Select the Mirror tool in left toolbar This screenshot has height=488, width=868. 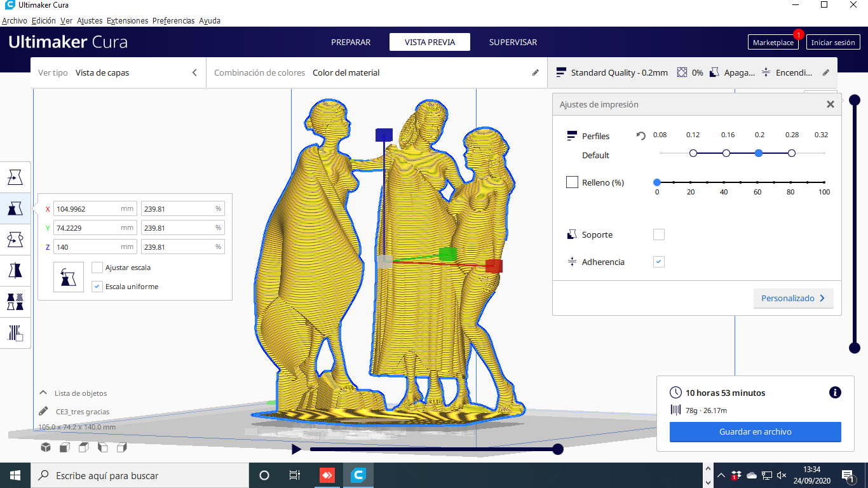click(15, 271)
